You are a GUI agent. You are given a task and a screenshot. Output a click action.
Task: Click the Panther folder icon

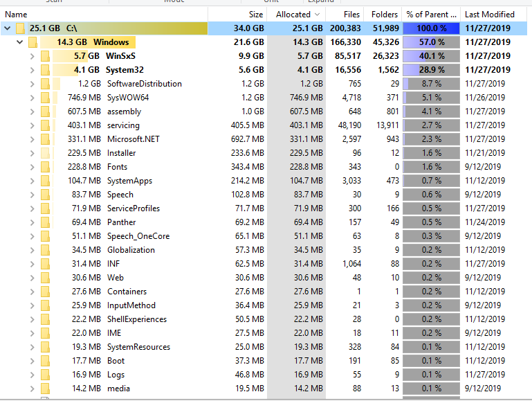point(45,222)
